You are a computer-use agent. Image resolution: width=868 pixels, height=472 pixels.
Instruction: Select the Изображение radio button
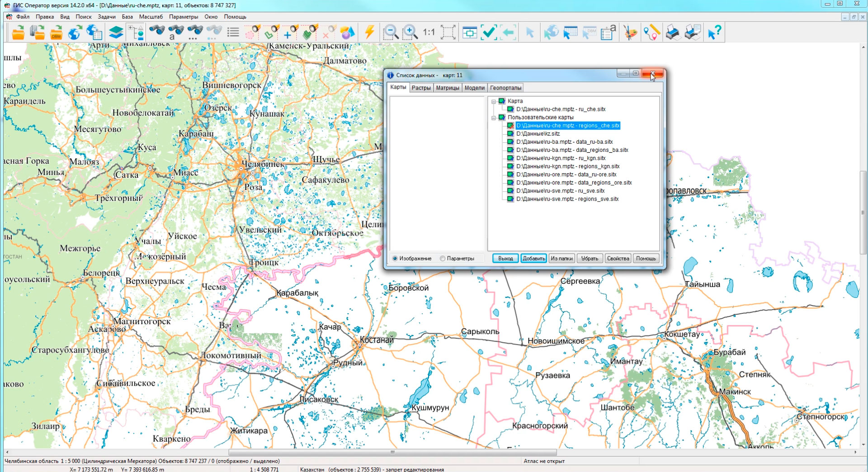click(x=395, y=259)
